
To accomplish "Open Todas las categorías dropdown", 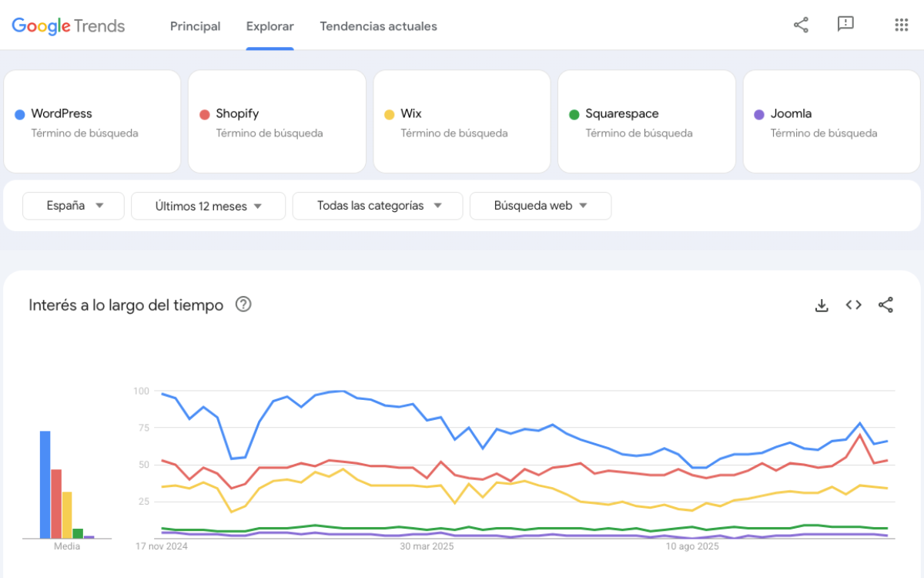I will coord(378,206).
